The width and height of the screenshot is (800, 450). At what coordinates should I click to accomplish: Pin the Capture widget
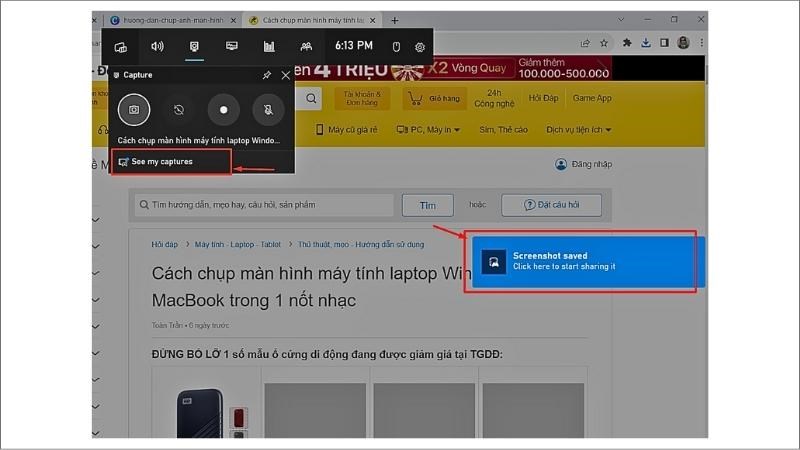(x=266, y=75)
